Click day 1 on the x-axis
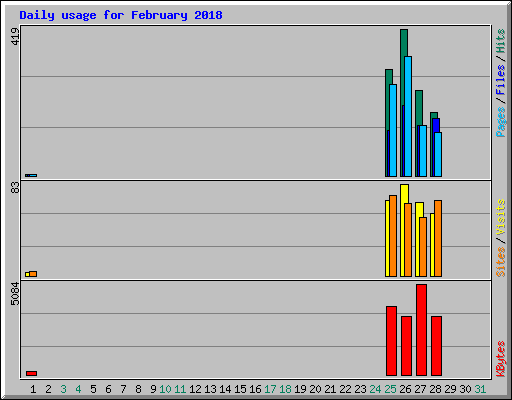Image resolution: width=512 pixels, height=400 pixels. coord(33,389)
